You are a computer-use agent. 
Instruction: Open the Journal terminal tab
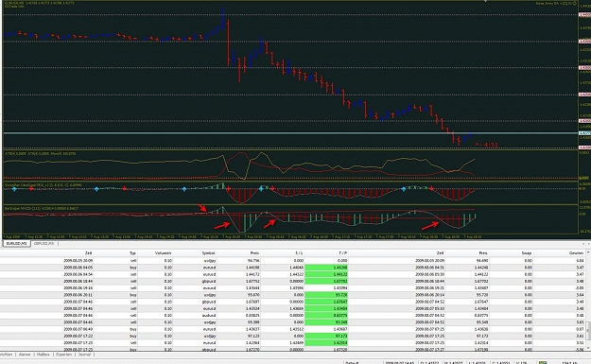tap(84, 355)
